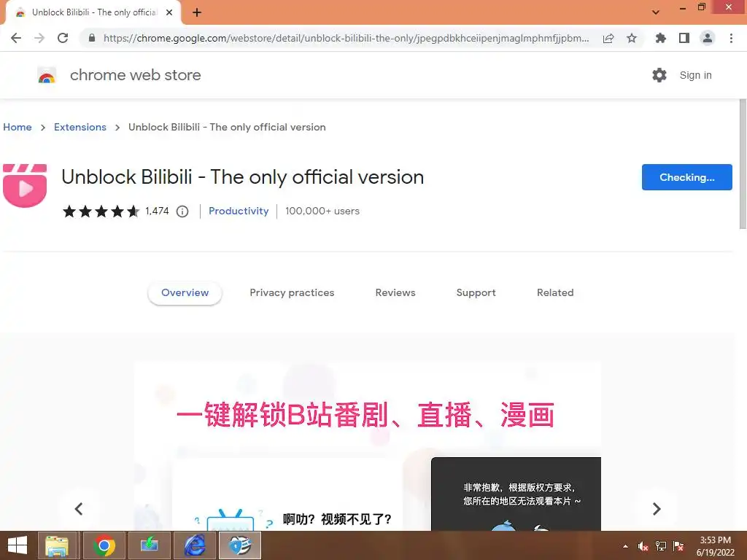The width and height of the screenshot is (747, 560).
Task: Toggle the browser side panel icon
Action: pyautogui.click(x=684, y=38)
